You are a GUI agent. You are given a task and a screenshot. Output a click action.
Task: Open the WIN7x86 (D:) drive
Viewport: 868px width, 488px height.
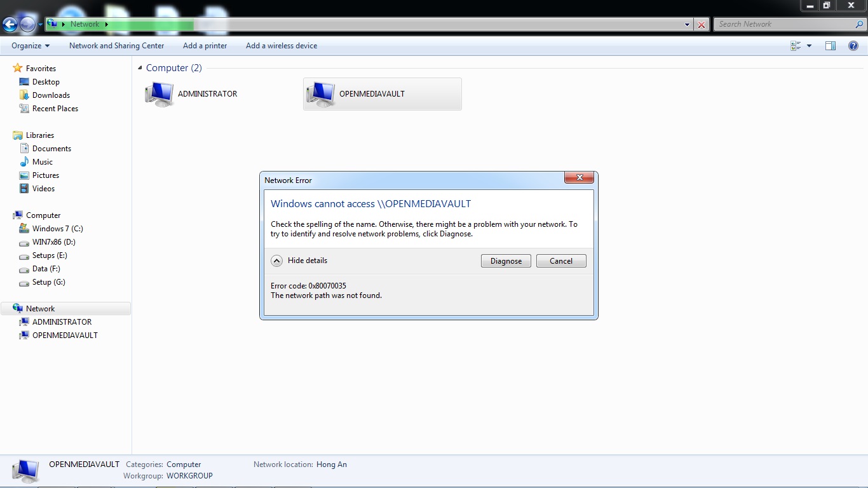pos(53,242)
